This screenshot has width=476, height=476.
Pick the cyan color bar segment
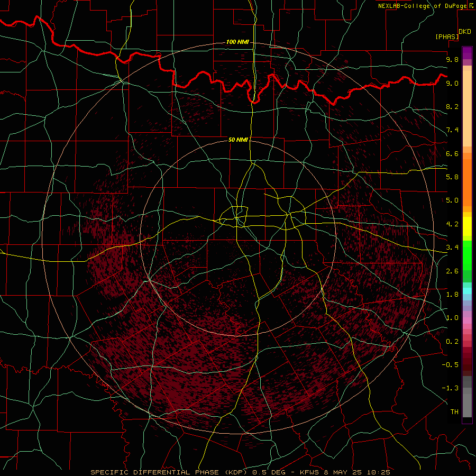pos(467,291)
